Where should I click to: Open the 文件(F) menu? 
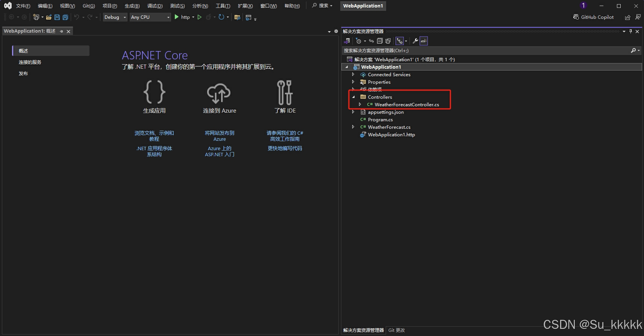coord(23,6)
